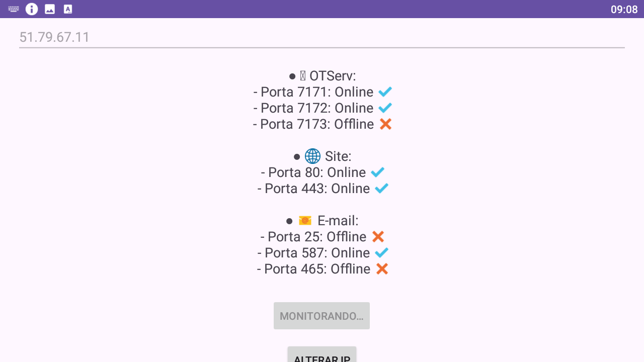Focus the IP address field 51.79.67.11
This screenshot has width=644, height=362.
coord(322,37)
